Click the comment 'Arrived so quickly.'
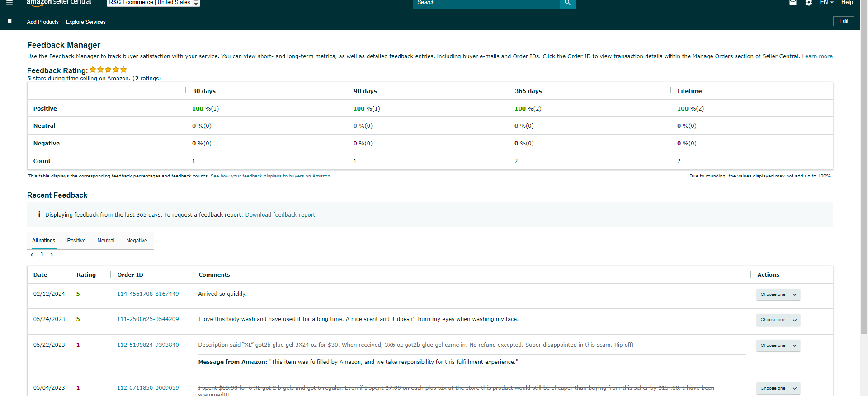 click(x=222, y=294)
